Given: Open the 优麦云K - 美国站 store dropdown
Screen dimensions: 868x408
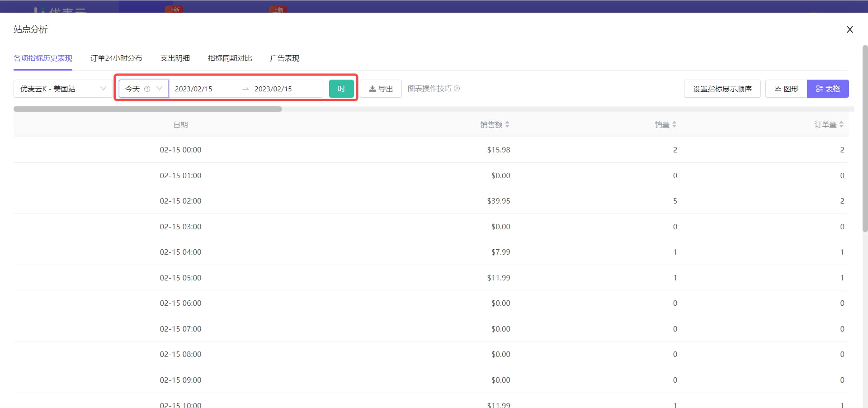Looking at the screenshot, I should 63,89.
